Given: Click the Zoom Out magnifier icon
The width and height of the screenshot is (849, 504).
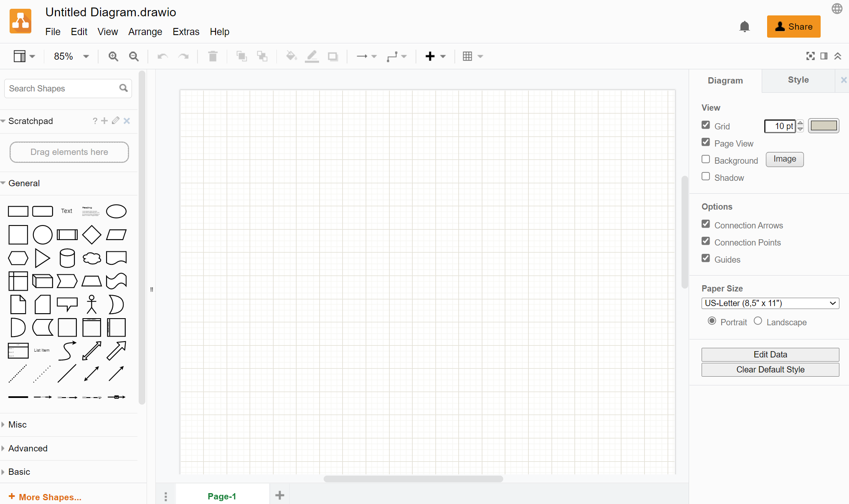Looking at the screenshot, I should (x=134, y=56).
